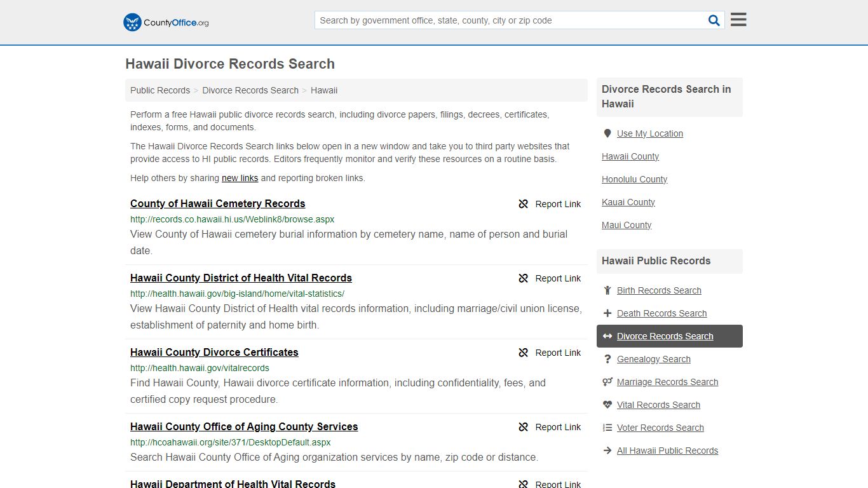Screen dimensions: 868x488
Task: Click the list icon beside Voter Records Search
Action: (607, 428)
